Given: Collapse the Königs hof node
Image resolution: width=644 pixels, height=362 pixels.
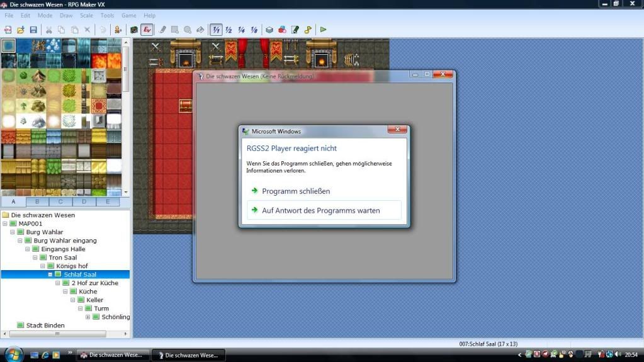Looking at the screenshot, I should [x=43, y=266].
